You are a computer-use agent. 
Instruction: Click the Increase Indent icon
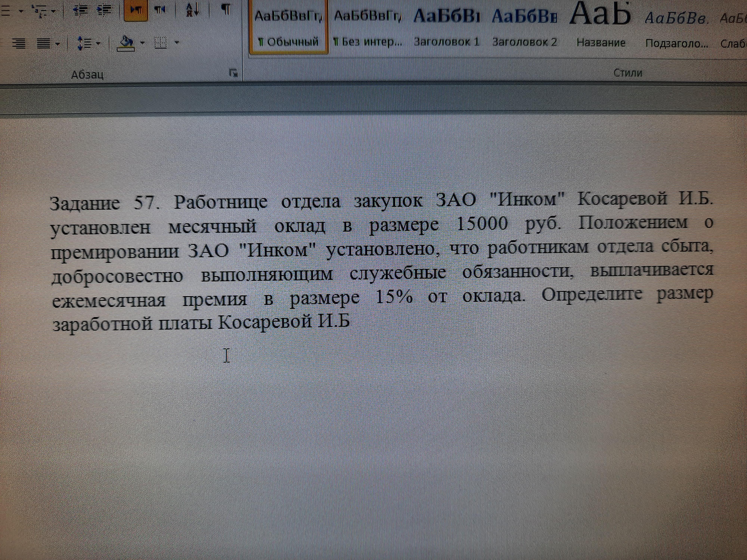tap(104, 10)
